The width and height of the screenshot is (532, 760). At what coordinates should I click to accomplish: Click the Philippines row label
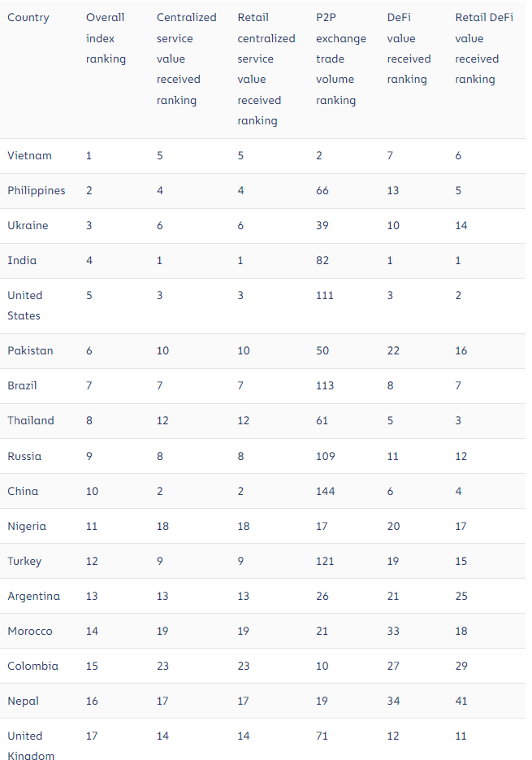point(37,190)
